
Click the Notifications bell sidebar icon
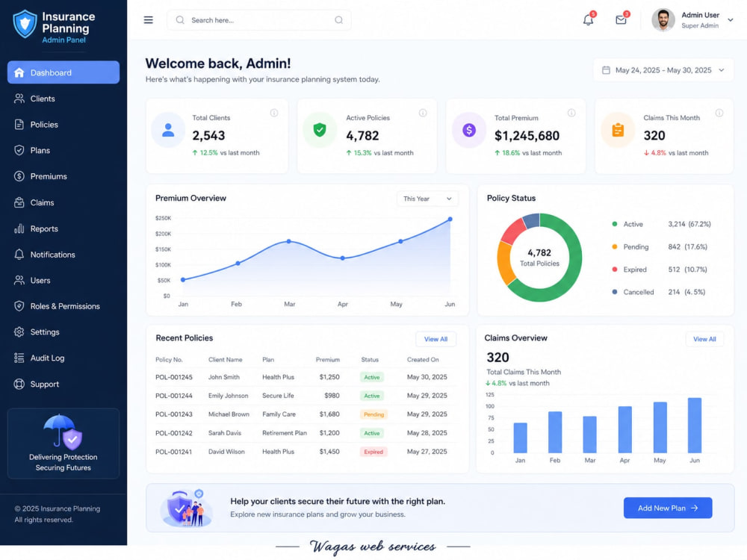(x=19, y=255)
